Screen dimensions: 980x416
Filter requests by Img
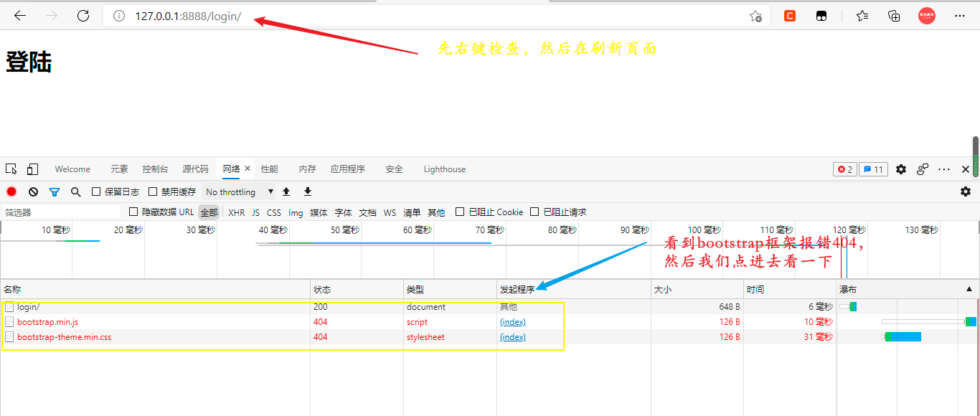pos(296,212)
